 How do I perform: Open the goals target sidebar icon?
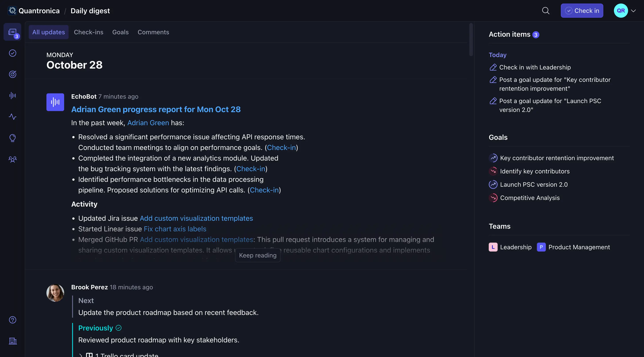(13, 74)
